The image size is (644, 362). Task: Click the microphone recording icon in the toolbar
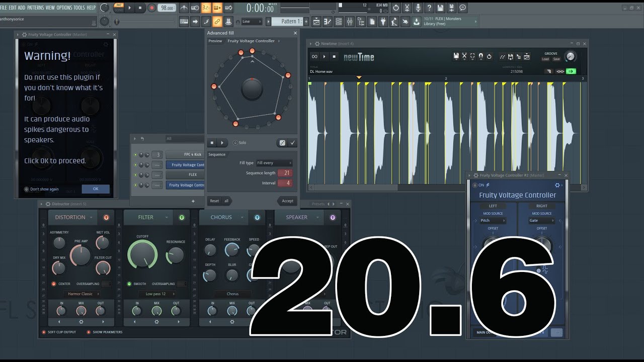tap(418, 8)
